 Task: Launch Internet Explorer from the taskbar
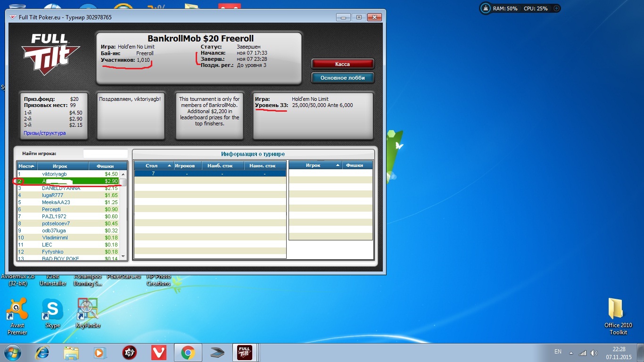42,353
